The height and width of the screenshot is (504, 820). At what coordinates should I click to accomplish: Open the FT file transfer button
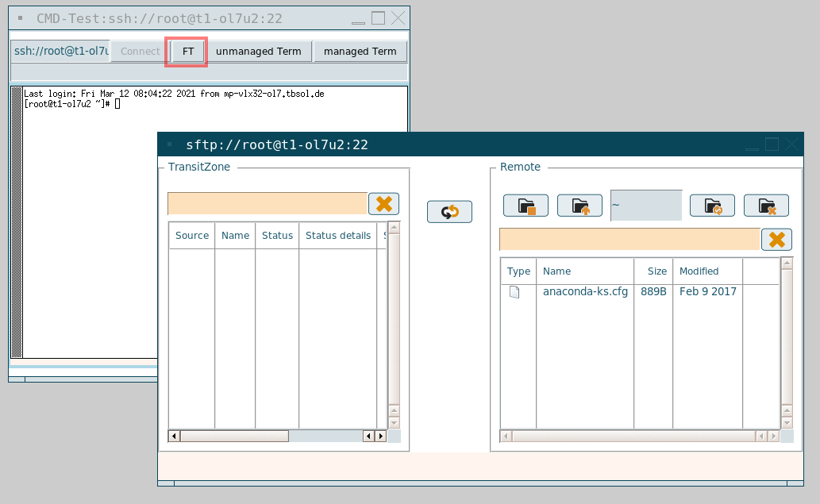tap(188, 52)
